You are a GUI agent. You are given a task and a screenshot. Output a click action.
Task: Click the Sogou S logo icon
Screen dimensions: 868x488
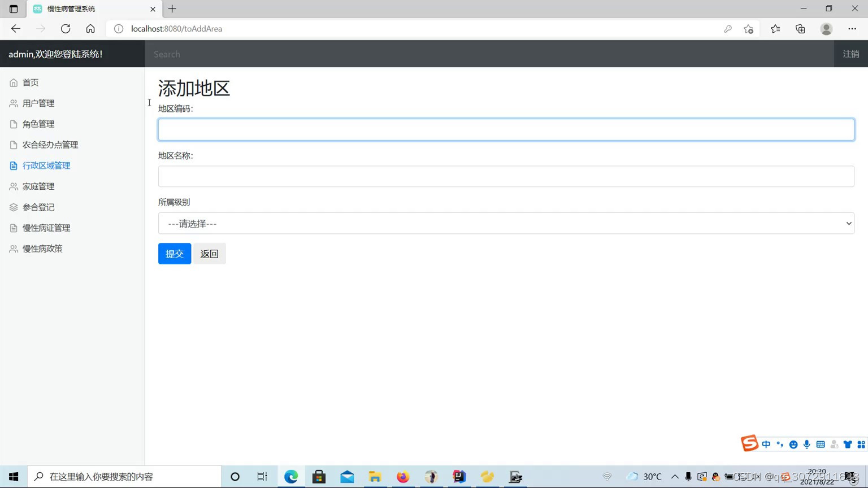point(749,443)
